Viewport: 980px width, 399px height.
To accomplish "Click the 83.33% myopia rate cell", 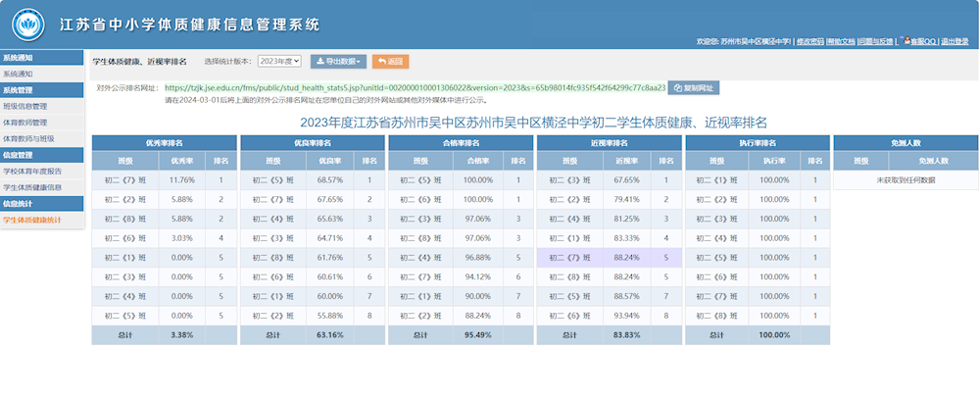I will pos(627,238).
